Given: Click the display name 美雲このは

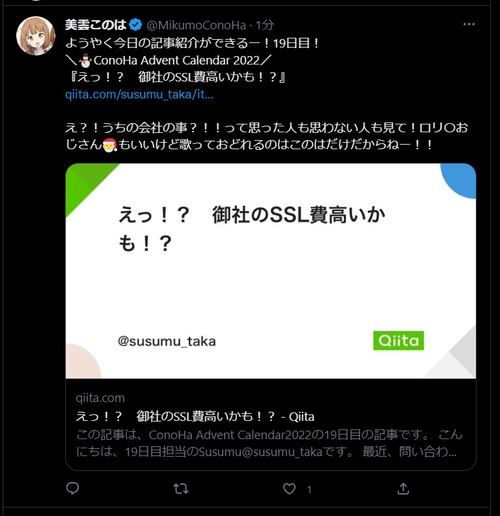Looking at the screenshot, I should [x=95, y=25].
